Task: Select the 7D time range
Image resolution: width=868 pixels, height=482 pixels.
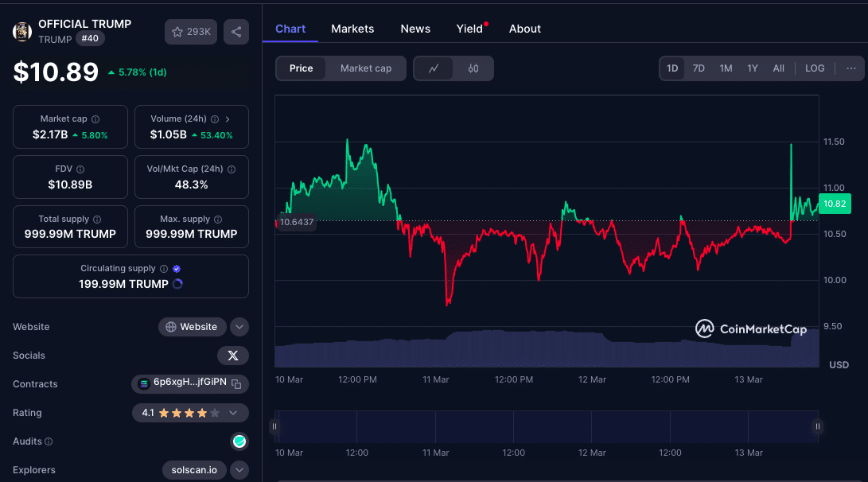Action: point(699,68)
